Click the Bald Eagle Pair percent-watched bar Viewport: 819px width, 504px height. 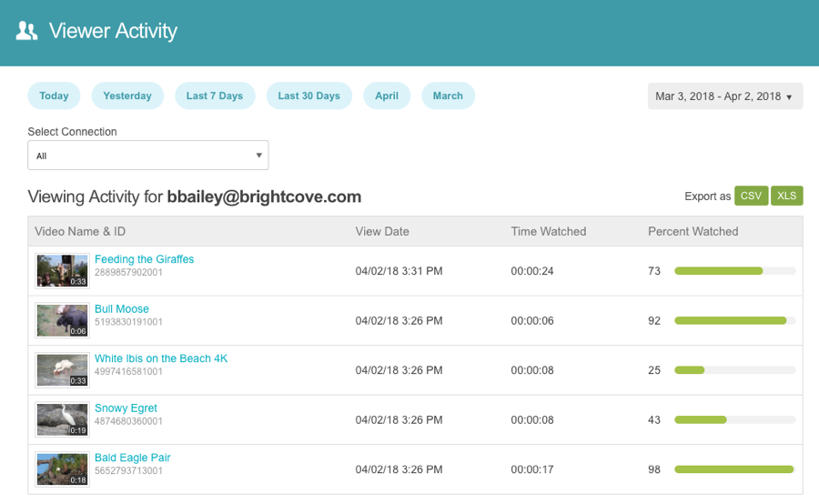click(734, 469)
